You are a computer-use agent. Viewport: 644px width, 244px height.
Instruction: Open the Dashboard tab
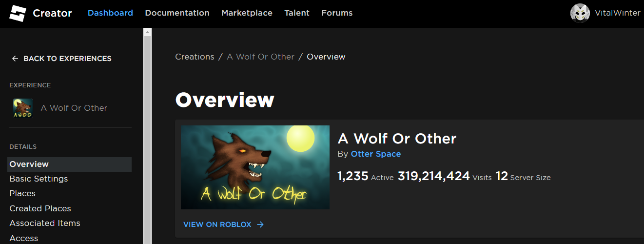(x=110, y=13)
